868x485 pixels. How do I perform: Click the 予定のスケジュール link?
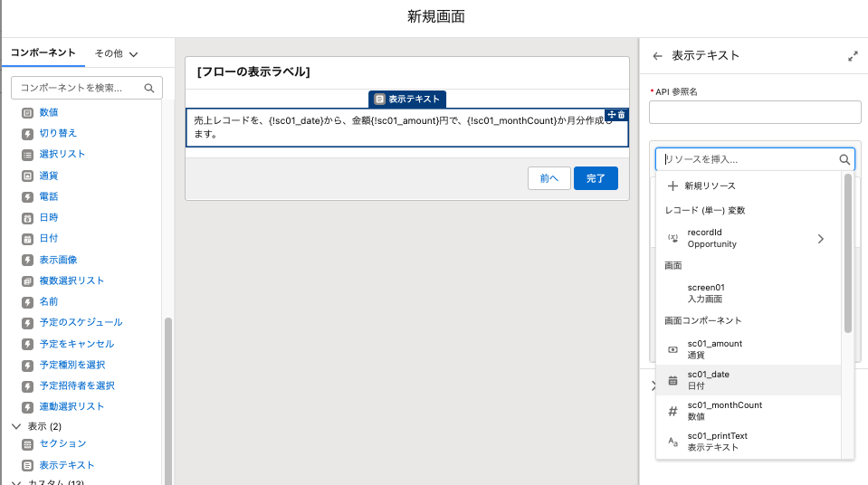pyautogui.click(x=81, y=322)
